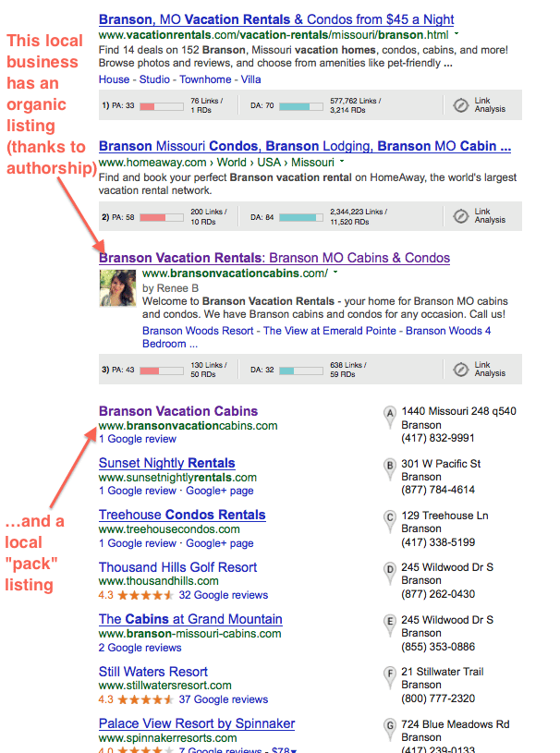Click '638 Links / 59 RDs' metric
Image resolution: width=560 pixels, height=753 pixels.
(348, 370)
